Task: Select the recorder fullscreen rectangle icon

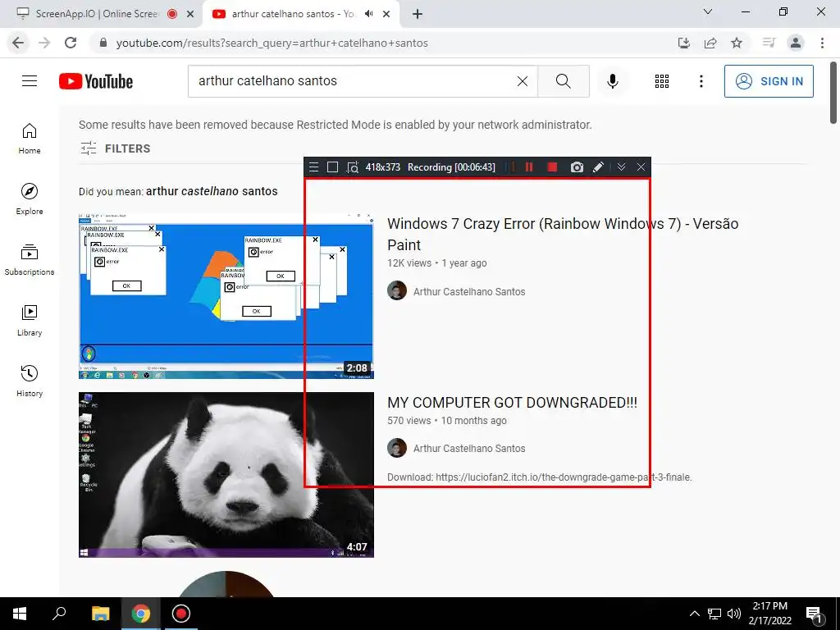Action: (x=333, y=167)
